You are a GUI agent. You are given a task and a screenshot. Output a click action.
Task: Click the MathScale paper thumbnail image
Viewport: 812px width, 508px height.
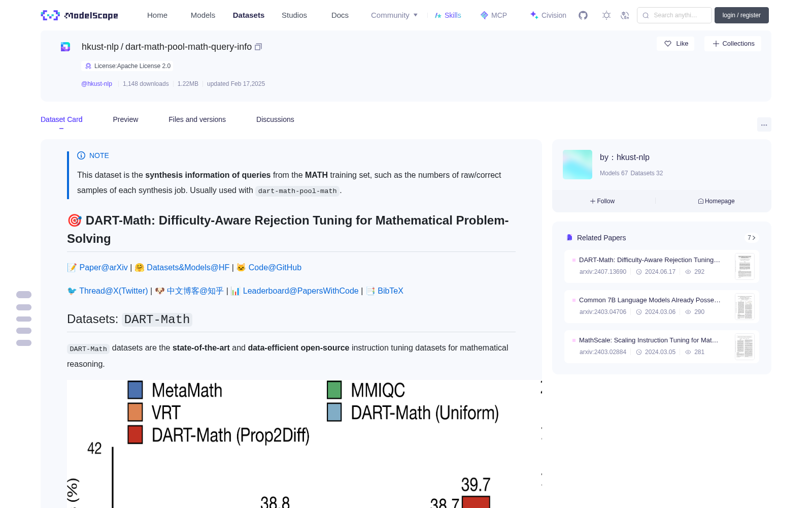click(x=745, y=346)
